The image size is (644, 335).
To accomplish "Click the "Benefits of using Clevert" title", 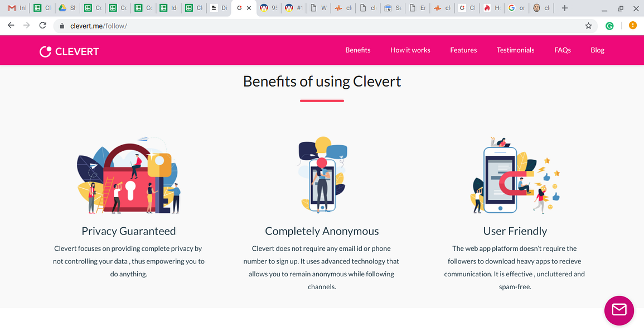I will [x=322, y=82].
